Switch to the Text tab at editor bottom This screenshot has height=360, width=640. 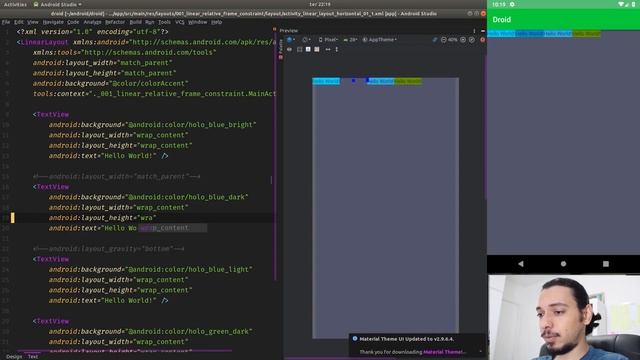[33, 356]
